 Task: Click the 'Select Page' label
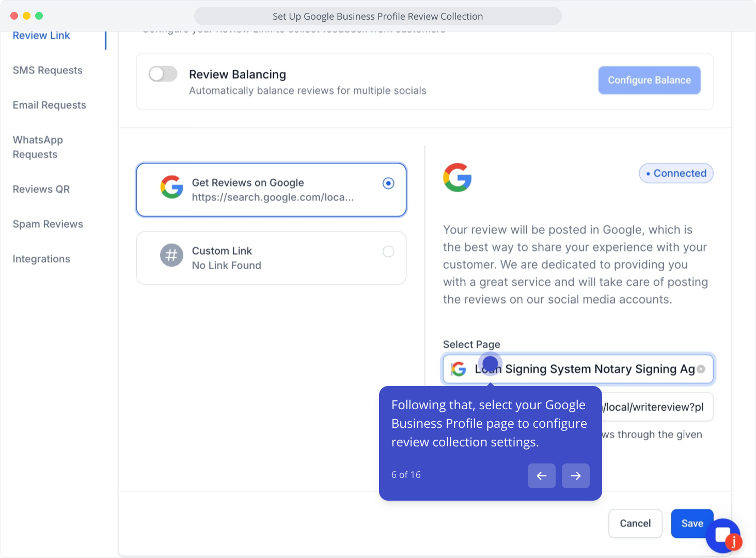(471, 344)
